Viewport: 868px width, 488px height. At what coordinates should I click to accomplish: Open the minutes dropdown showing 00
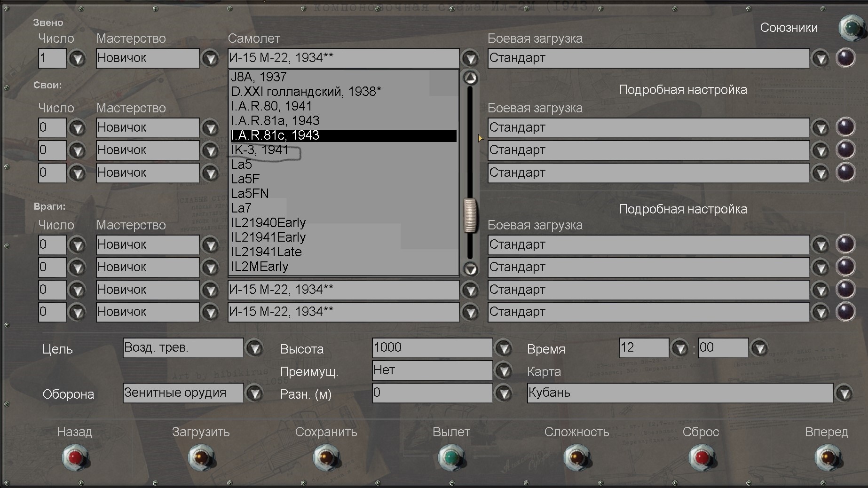click(x=759, y=348)
